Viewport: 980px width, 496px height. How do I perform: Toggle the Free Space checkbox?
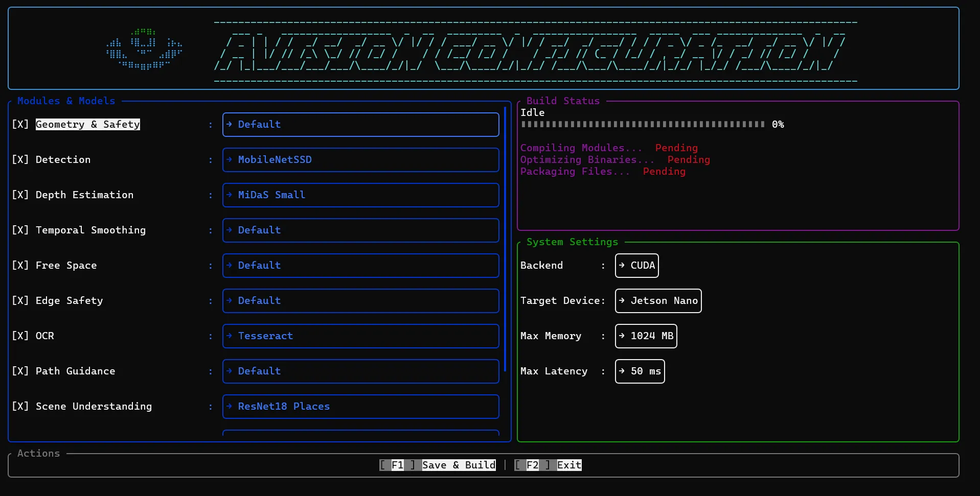pyautogui.click(x=20, y=266)
